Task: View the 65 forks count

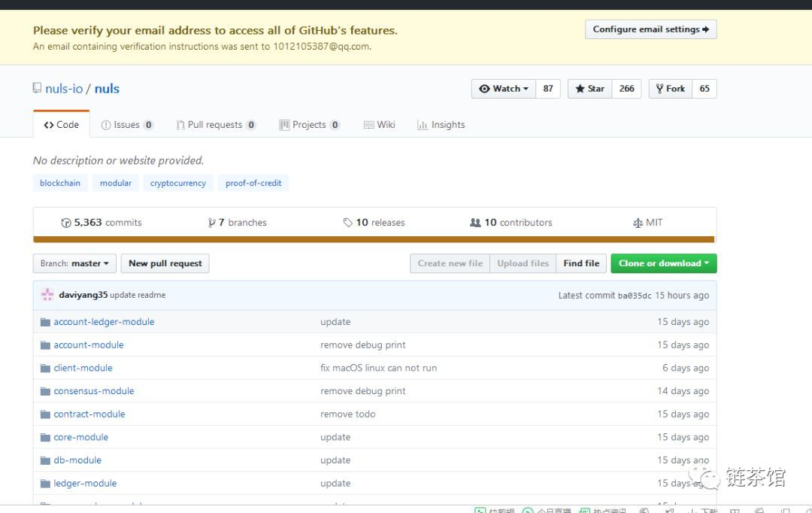Action: tap(704, 89)
